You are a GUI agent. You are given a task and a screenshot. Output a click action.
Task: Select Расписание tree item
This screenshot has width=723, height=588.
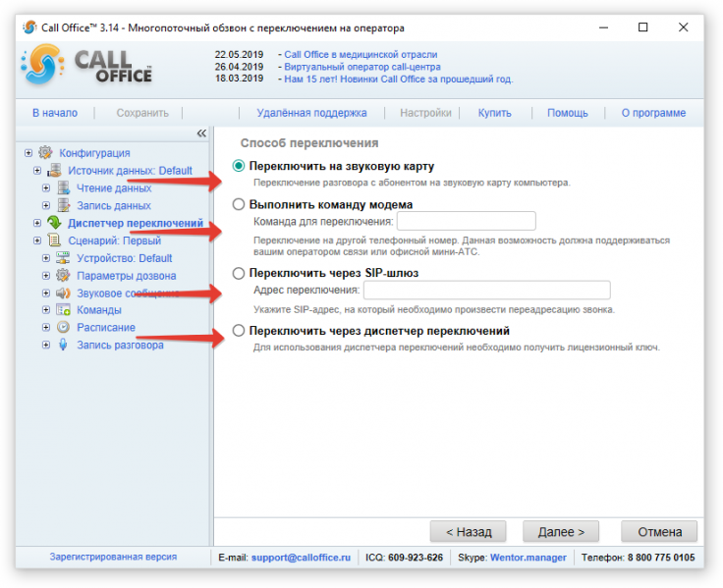point(106,327)
